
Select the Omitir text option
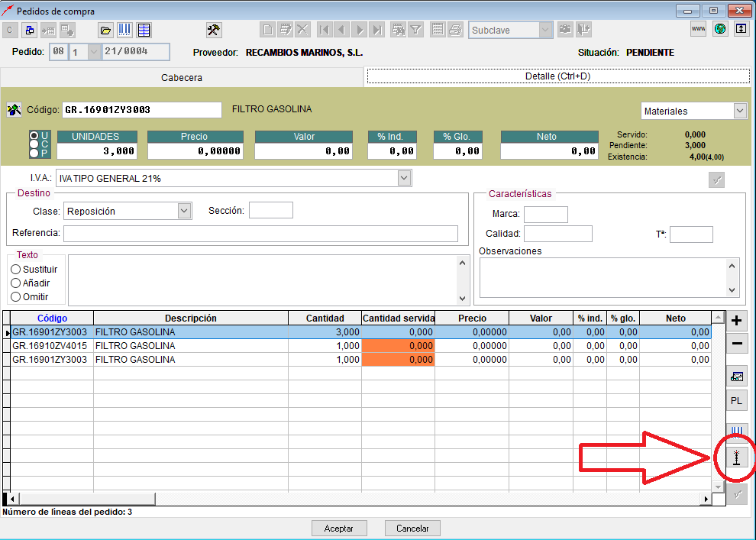[x=16, y=297]
